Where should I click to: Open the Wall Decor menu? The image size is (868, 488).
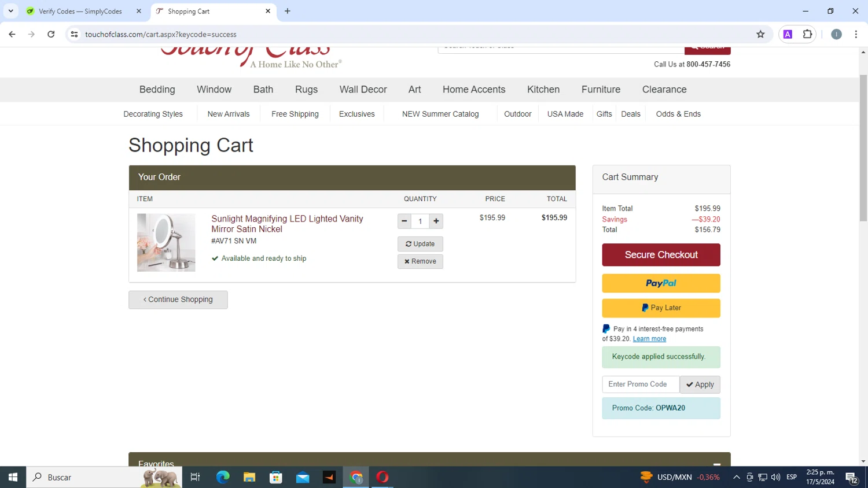point(363,90)
